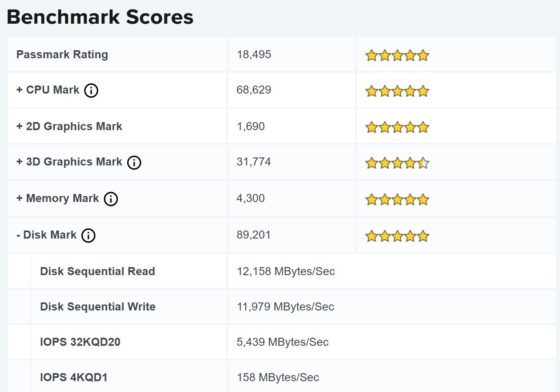This screenshot has height=392, width=560.
Task: Select the 2D Graphics score 1,690
Action: 251,127
